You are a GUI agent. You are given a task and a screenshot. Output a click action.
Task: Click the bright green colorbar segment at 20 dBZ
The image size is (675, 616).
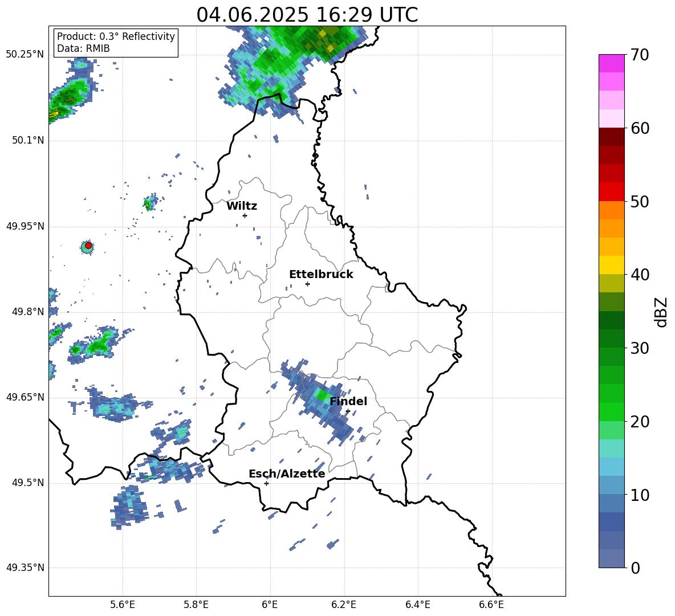coord(611,411)
